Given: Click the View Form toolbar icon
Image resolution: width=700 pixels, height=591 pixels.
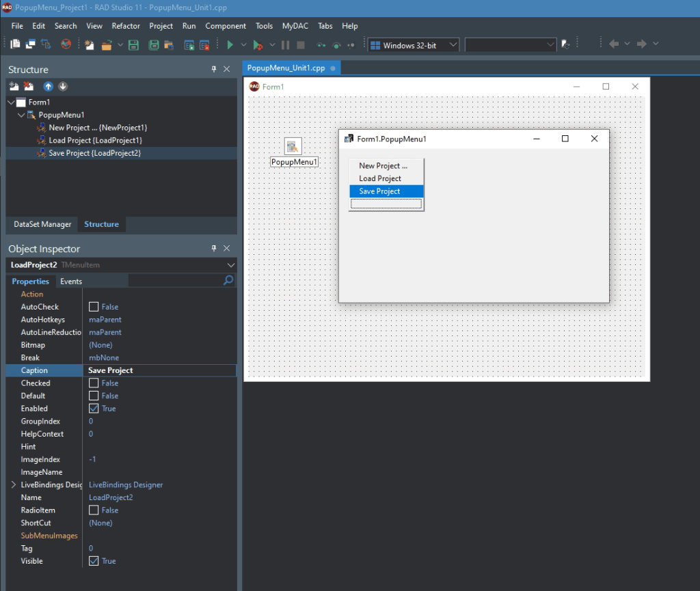Looking at the screenshot, I should 30,44.
